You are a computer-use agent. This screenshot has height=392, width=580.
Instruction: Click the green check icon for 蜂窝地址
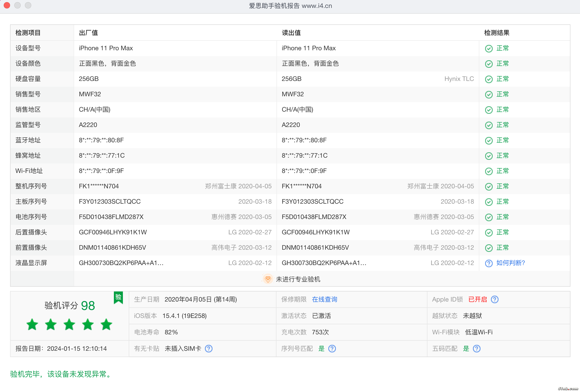(489, 156)
